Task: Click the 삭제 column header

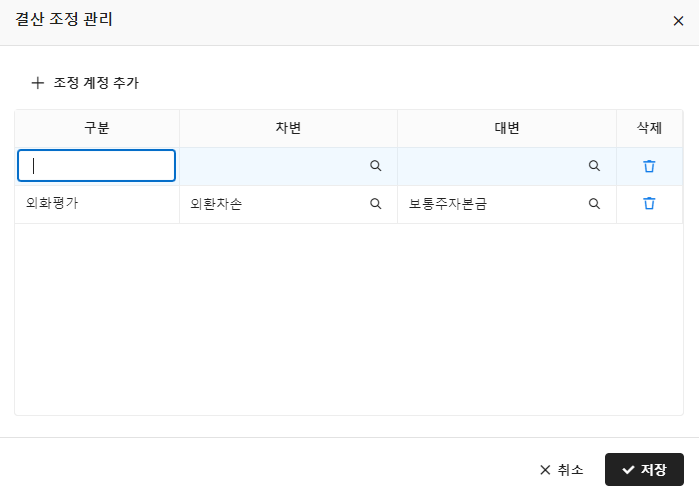Action: [x=649, y=128]
